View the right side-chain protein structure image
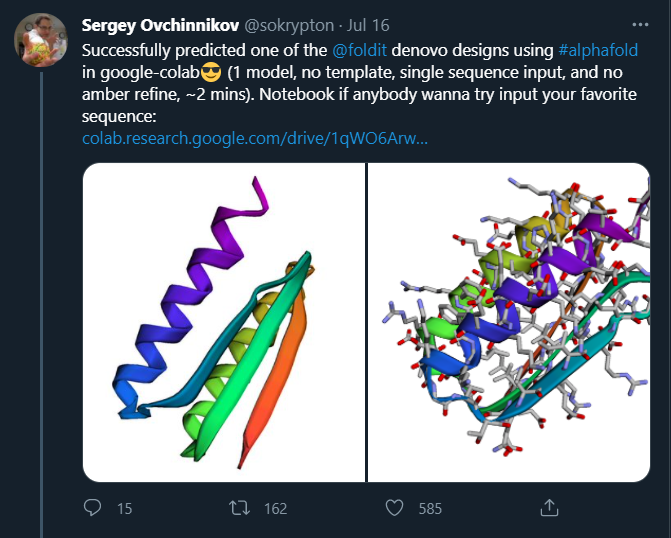This screenshot has width=671, height=538. click(x=509, y=322)
